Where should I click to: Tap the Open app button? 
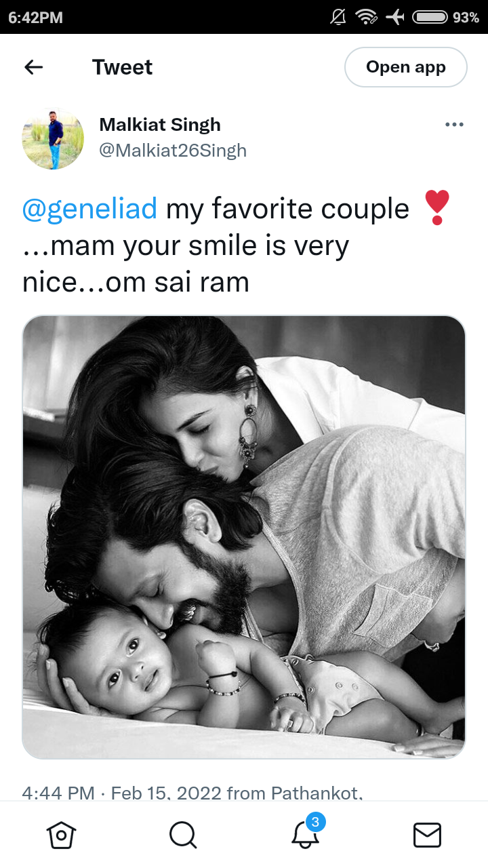coord(406,67)
